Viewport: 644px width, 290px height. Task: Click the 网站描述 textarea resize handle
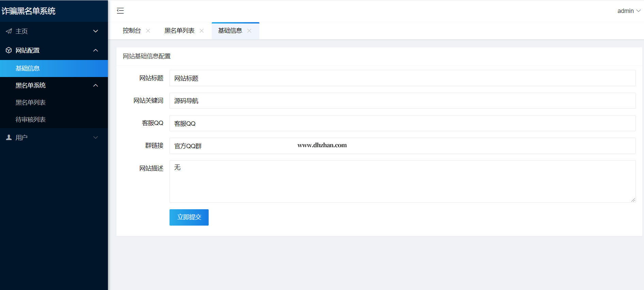click(633, 200)
